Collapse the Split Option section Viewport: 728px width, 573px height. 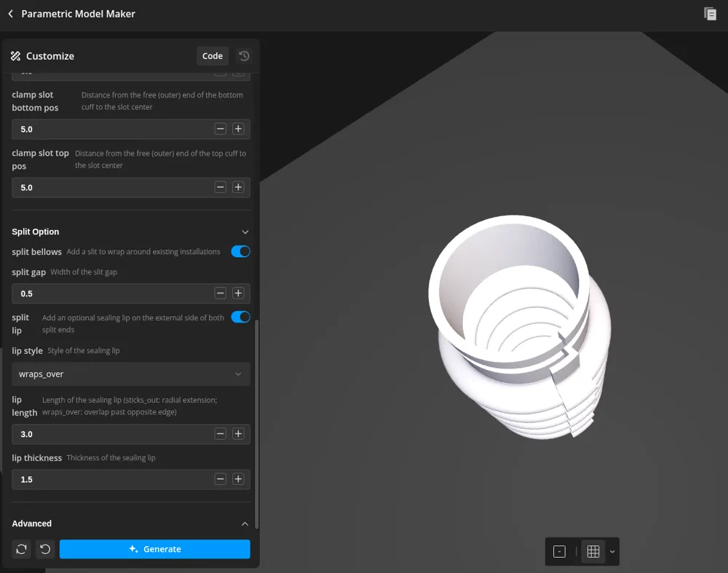(x=245, y=232)
